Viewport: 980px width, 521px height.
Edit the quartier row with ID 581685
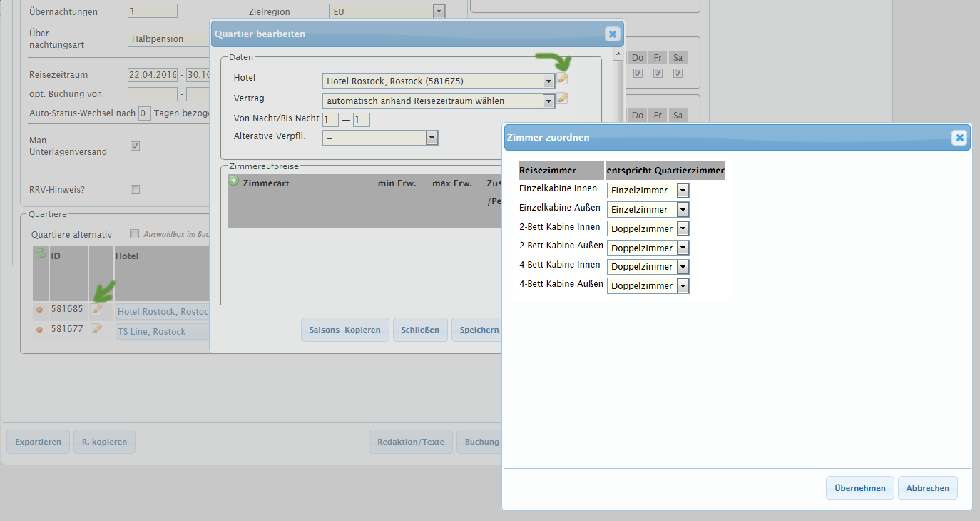(96, 310)
